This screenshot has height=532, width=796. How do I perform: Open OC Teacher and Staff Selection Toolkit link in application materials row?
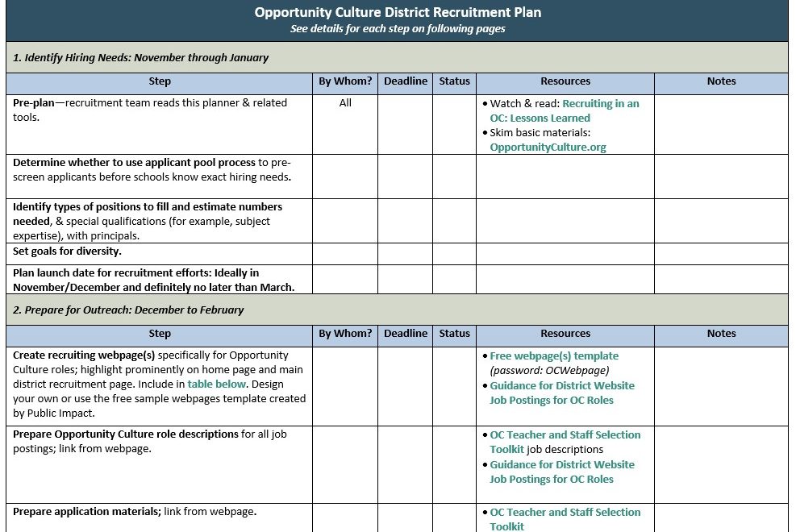coord(565,519)
